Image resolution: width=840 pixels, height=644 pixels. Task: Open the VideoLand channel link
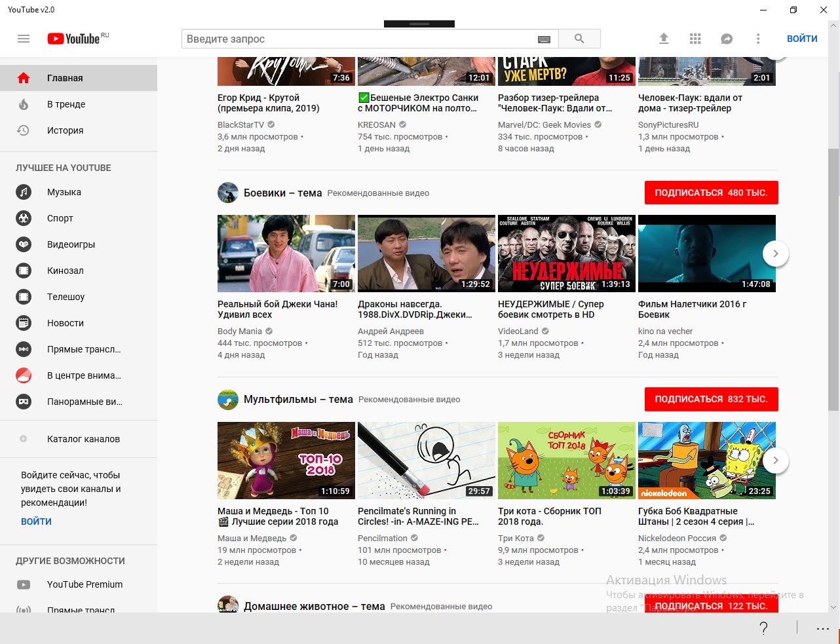(x=518, y=331)
